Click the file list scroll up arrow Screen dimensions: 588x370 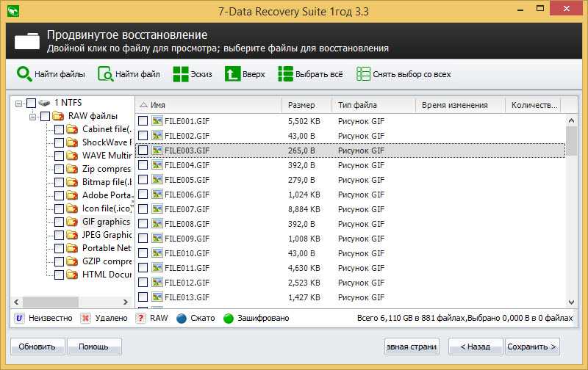(571, 120)
